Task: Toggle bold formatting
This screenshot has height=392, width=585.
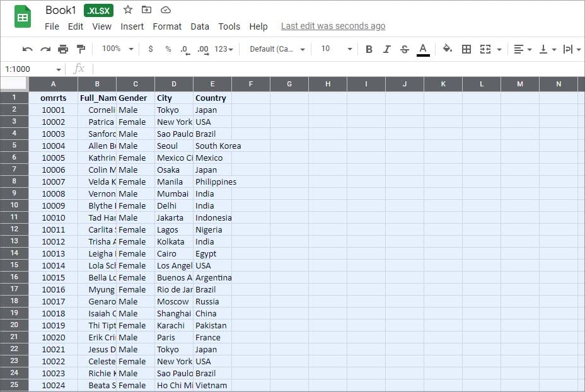Action: (x=369, y=49)
